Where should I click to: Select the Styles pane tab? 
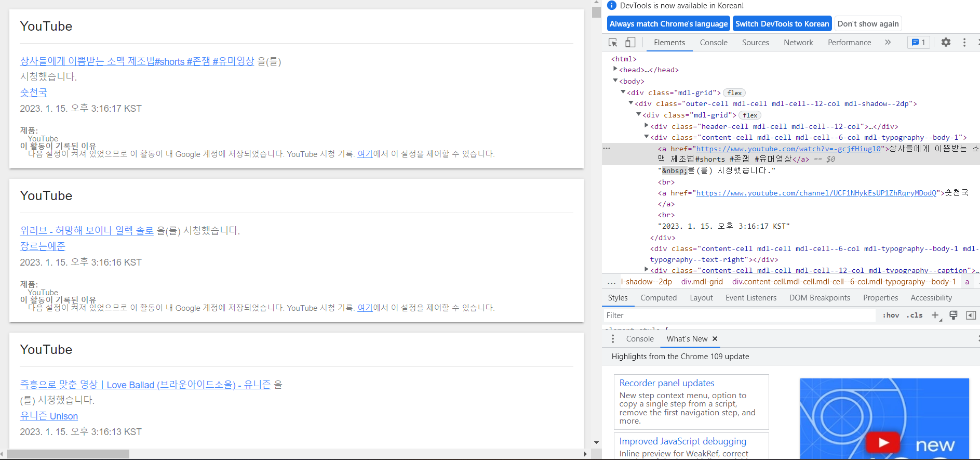pos(617,298)
